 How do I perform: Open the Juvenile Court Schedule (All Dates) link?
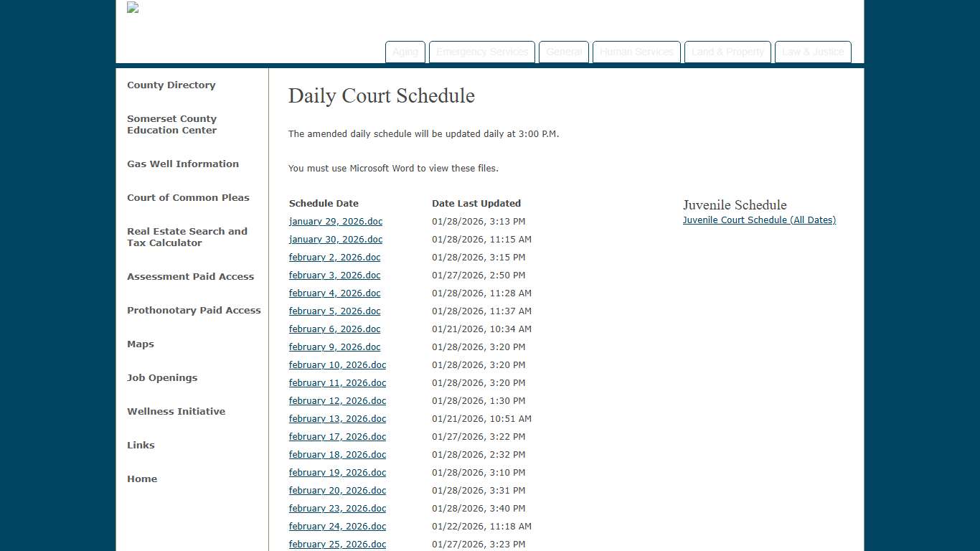point(759,220)
